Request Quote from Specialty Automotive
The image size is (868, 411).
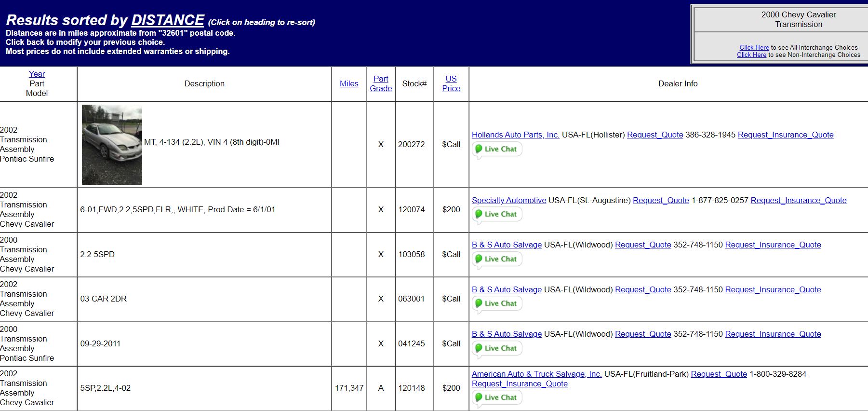tap(661, 200)
